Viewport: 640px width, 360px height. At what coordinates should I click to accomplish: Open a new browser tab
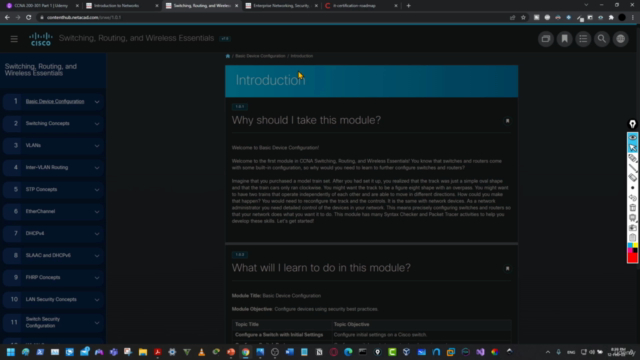[x=409, y=6]
